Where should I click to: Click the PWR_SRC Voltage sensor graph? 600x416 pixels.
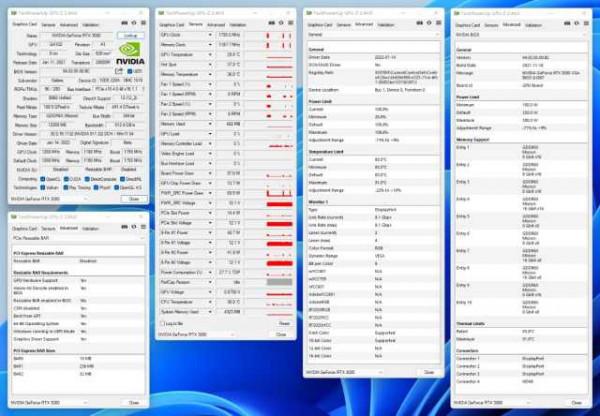click(279, 203)
